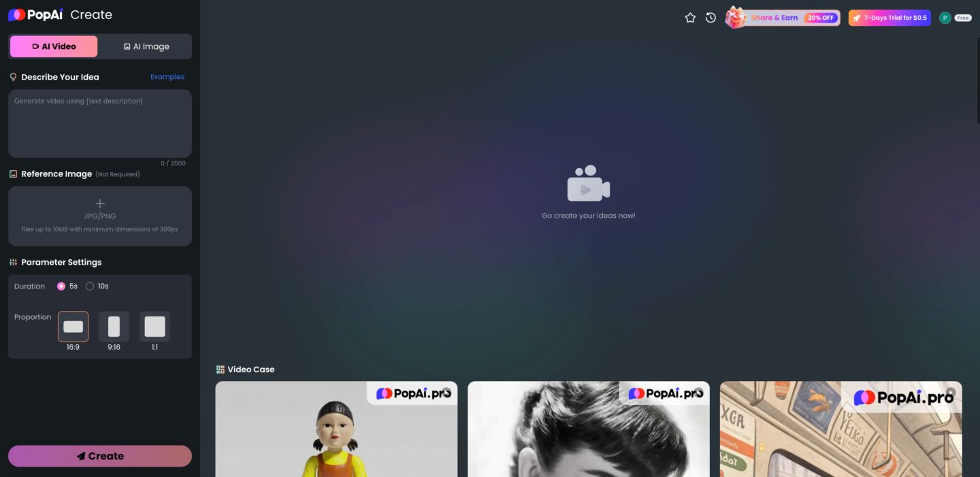Click the '0 / 2500' character counter
Viewport: 980px width, 477px height.
pyautogui.click(x=173, y=163)
